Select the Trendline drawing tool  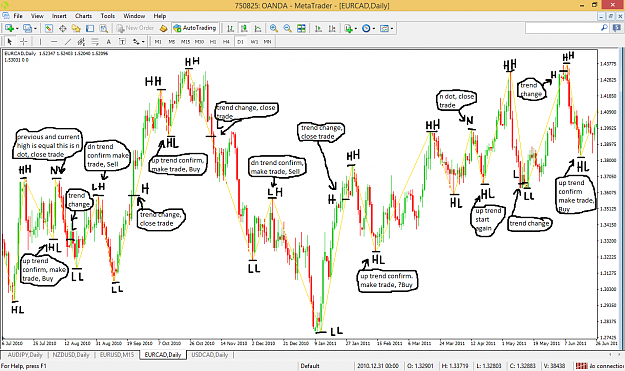click(68, 41)
